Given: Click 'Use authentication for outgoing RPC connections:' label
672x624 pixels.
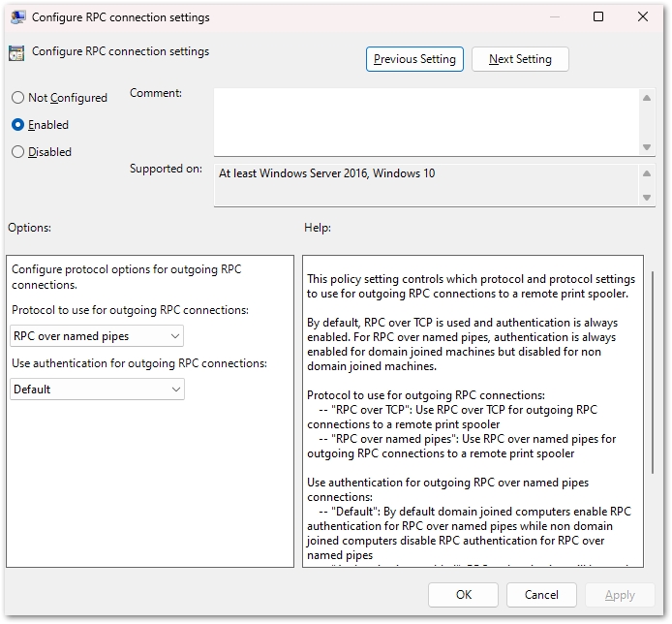Looking at the screenshot, I should pos(139,363).
